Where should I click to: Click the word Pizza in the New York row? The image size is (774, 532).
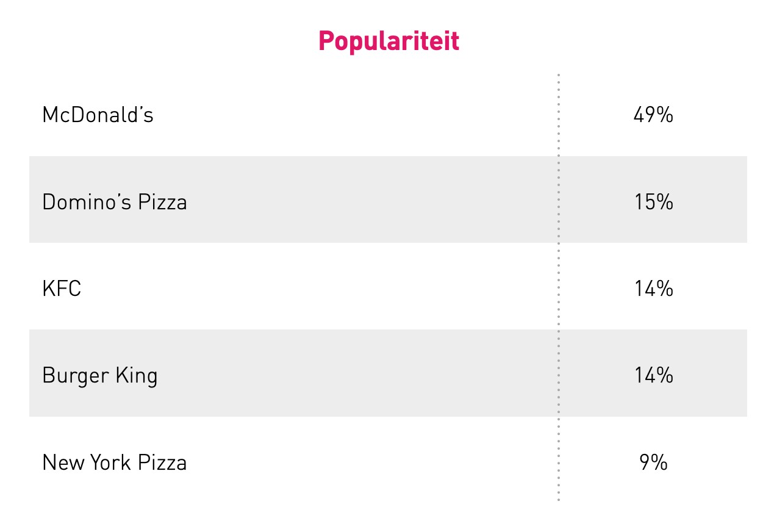pos(162,462)
